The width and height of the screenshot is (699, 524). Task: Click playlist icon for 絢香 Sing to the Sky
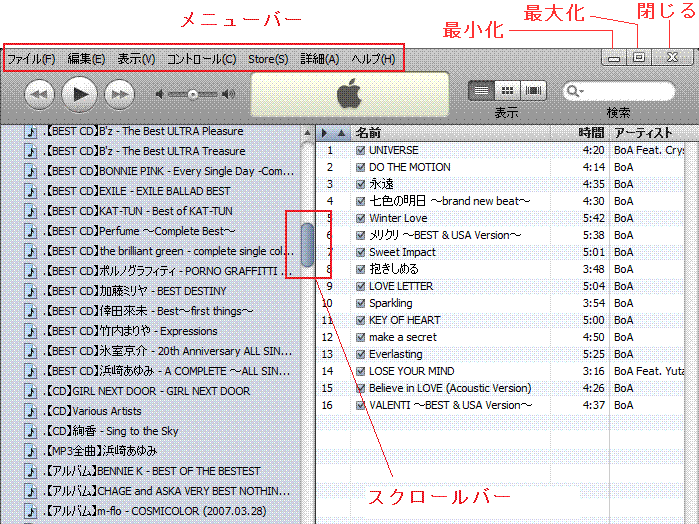31,432
